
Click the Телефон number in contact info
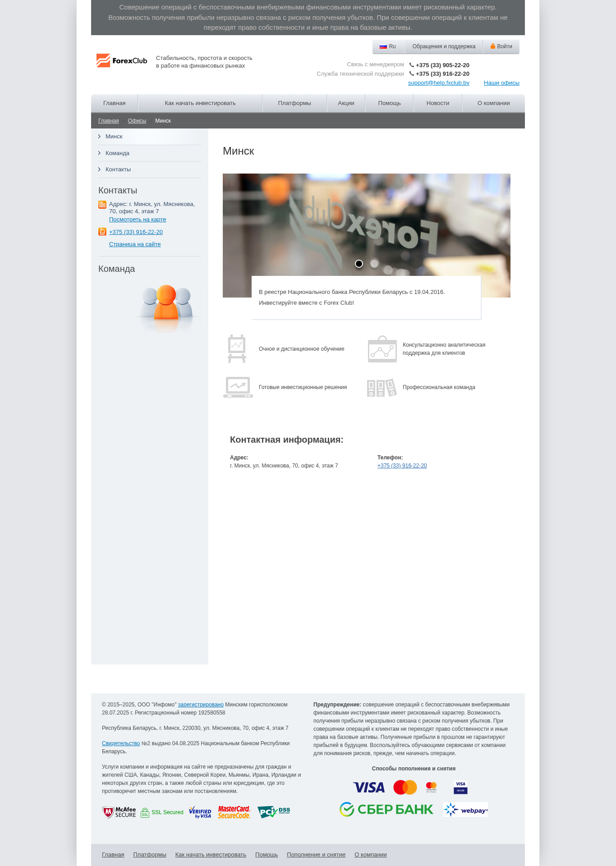[x=402, y=466]
